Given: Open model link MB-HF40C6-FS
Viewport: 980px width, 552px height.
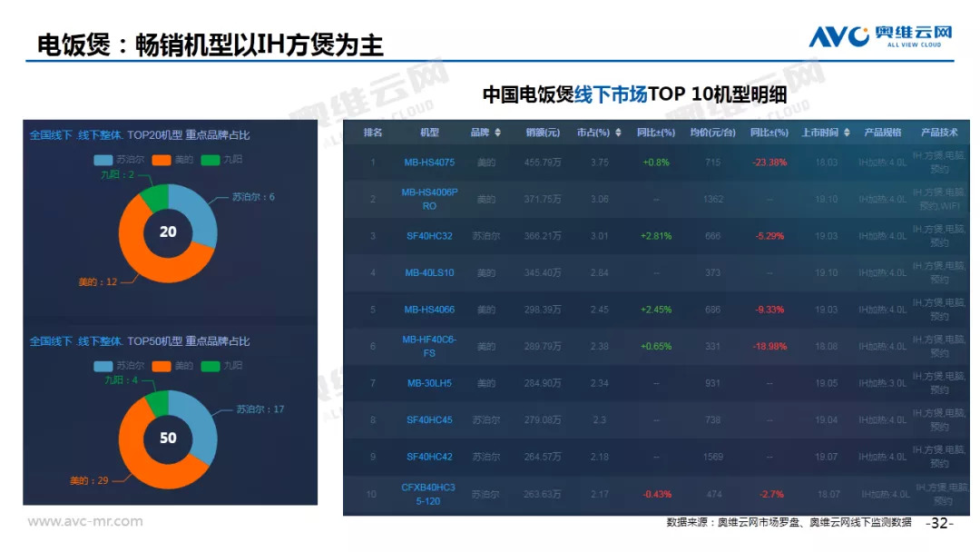Looking at the screenshot, I should coord(429,346).
